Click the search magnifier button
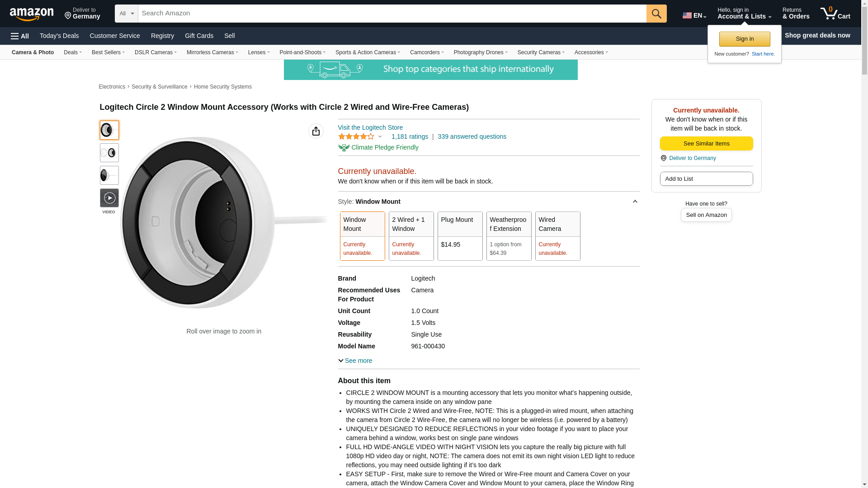Viewport: 868px width, 488px height. tap(656, 14)
